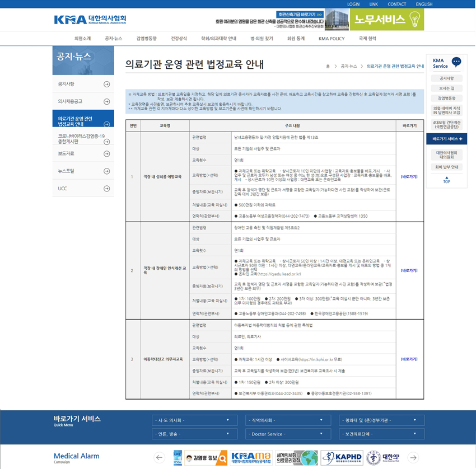The height and width of the screenshot is (469, 476).
Task: Open the 시·도 의사회 dropdown
Action: [x=193, y=420]
